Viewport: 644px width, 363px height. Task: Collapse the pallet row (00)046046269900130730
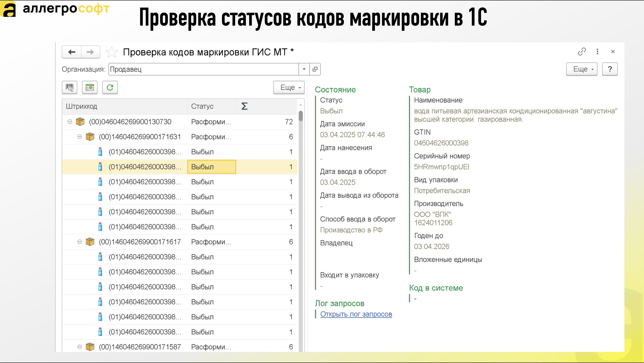pos(70,122)
